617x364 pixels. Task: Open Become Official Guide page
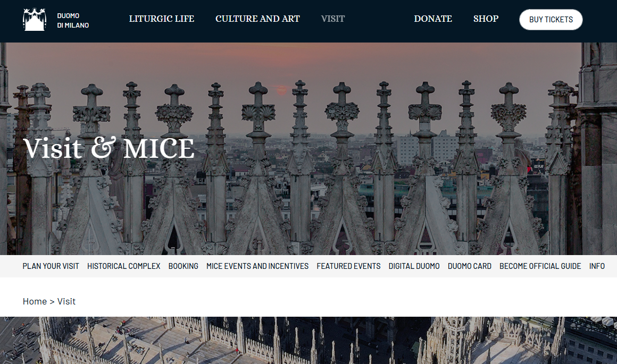coord(540,266)
